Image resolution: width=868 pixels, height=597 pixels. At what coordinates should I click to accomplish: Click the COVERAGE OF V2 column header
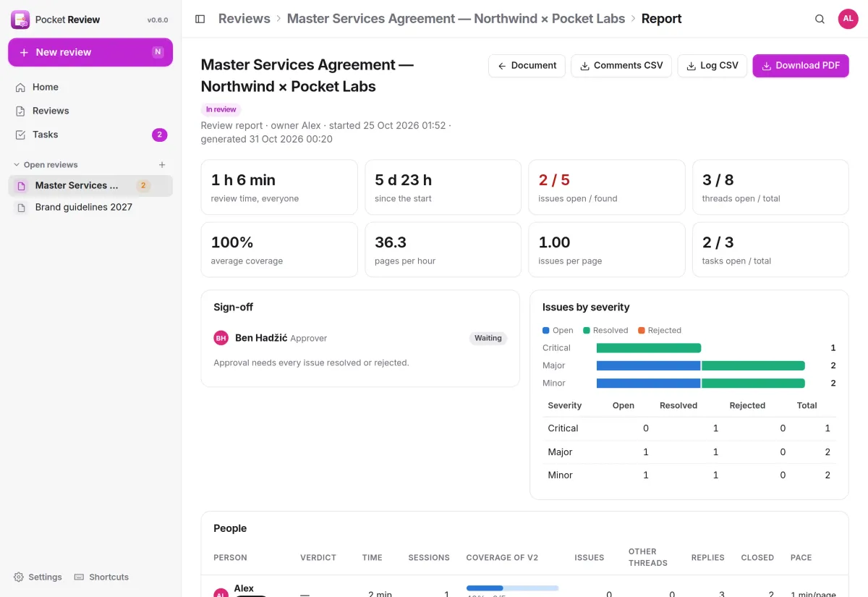tap(502, 557)
